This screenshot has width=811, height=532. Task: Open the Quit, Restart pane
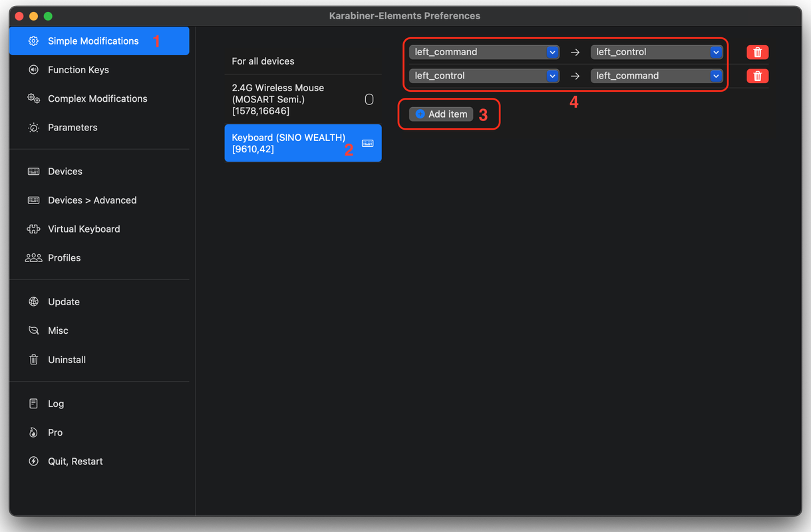coord(99,462)
